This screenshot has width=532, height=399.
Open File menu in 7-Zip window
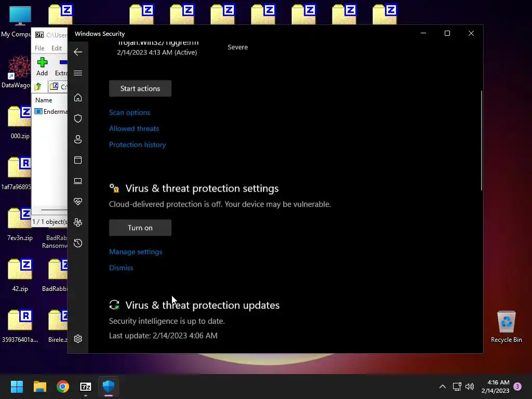click(39, 48)
